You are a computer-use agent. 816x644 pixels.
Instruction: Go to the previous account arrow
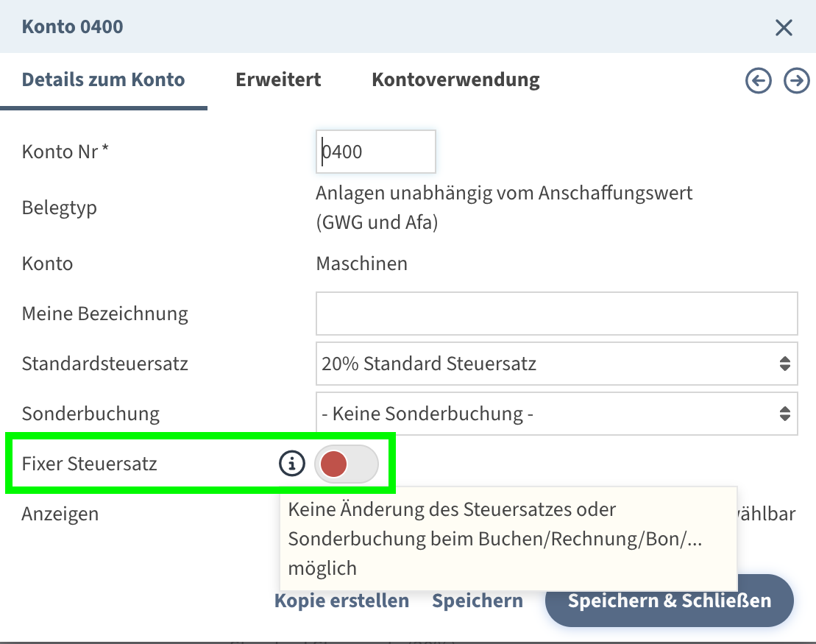(x=758, y=81)
